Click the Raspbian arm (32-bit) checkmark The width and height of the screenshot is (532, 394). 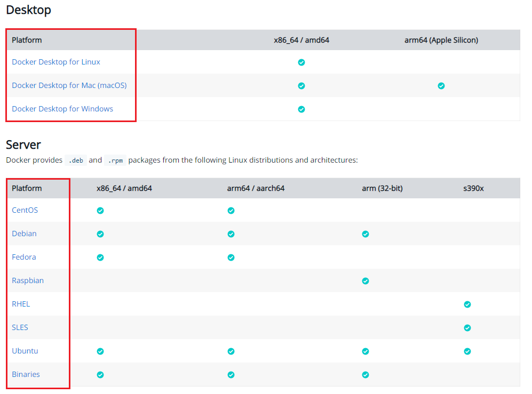tap(366, 281)
